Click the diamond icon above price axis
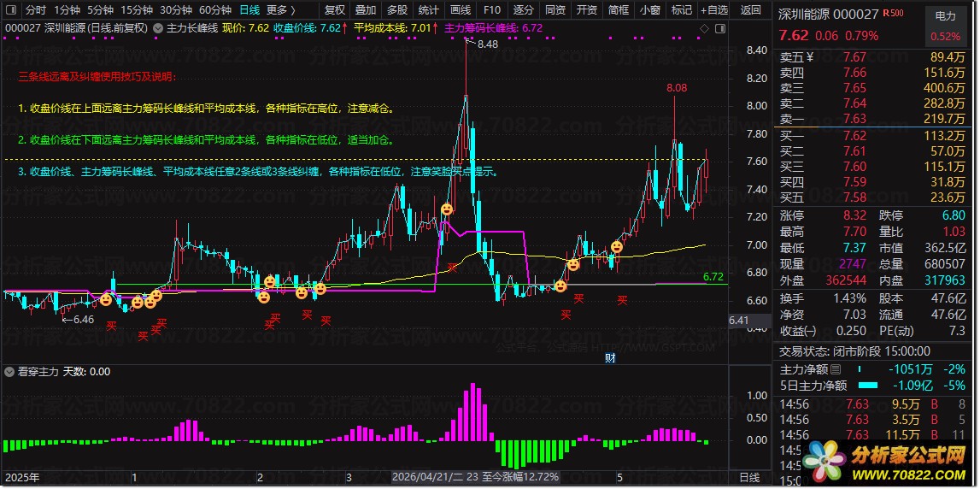The height and width of the screenshot is (489, 980). click(x=704, y=28)
